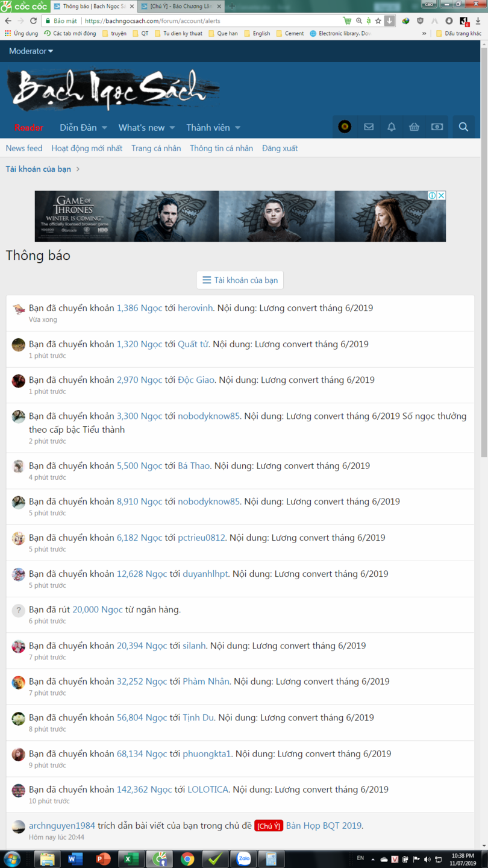Reload the page with refresh button

click(x=33, y=20)
